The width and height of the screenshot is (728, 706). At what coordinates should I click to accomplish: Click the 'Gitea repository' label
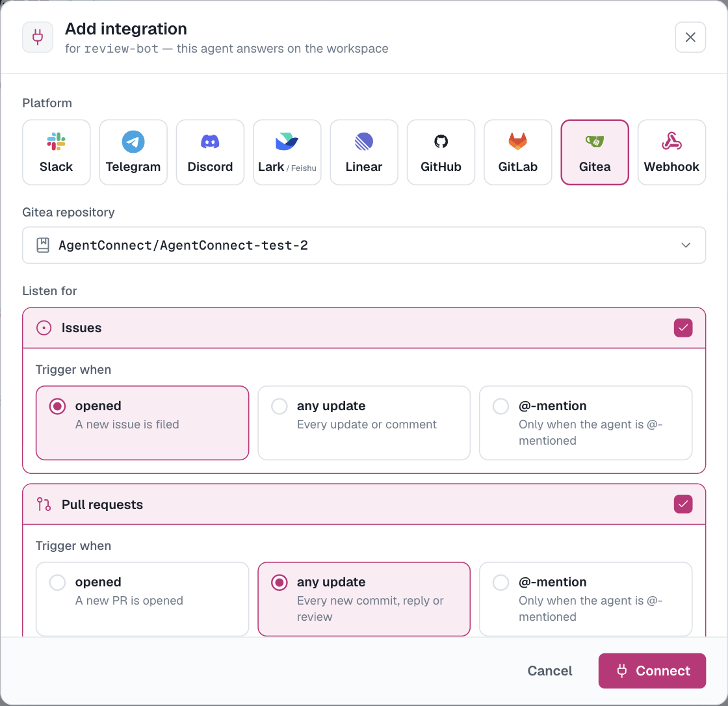[x=68, y=213]
